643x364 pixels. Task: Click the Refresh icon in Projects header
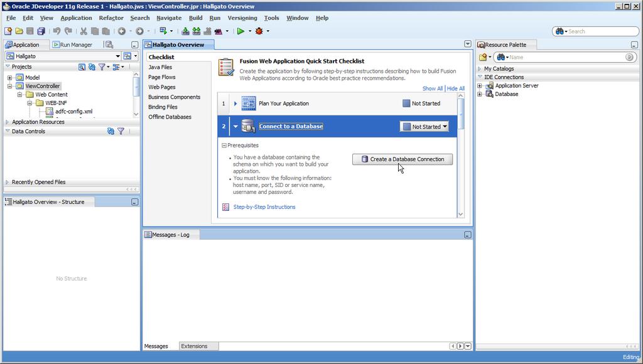tap(92, 67)
